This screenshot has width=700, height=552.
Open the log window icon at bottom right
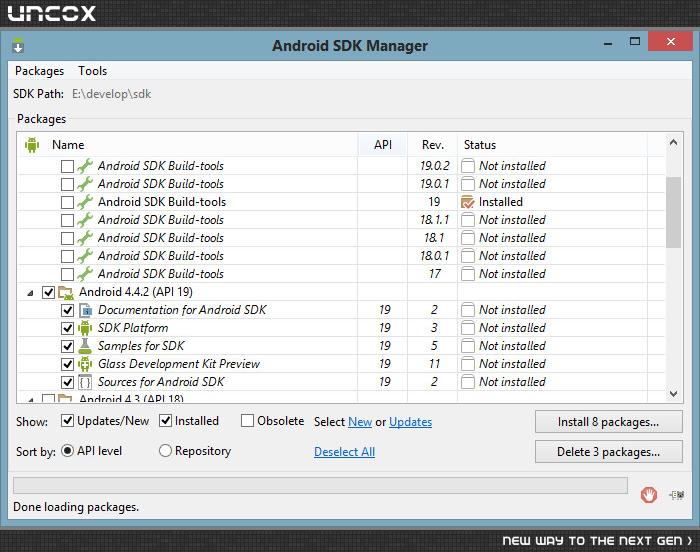677,495
